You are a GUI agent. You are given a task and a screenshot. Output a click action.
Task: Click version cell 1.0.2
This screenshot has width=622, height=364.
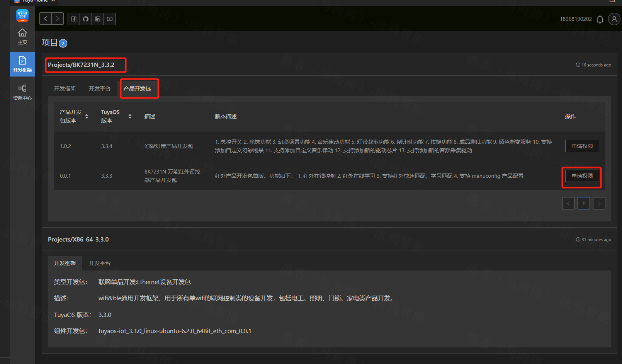click(x=65, y=146)
